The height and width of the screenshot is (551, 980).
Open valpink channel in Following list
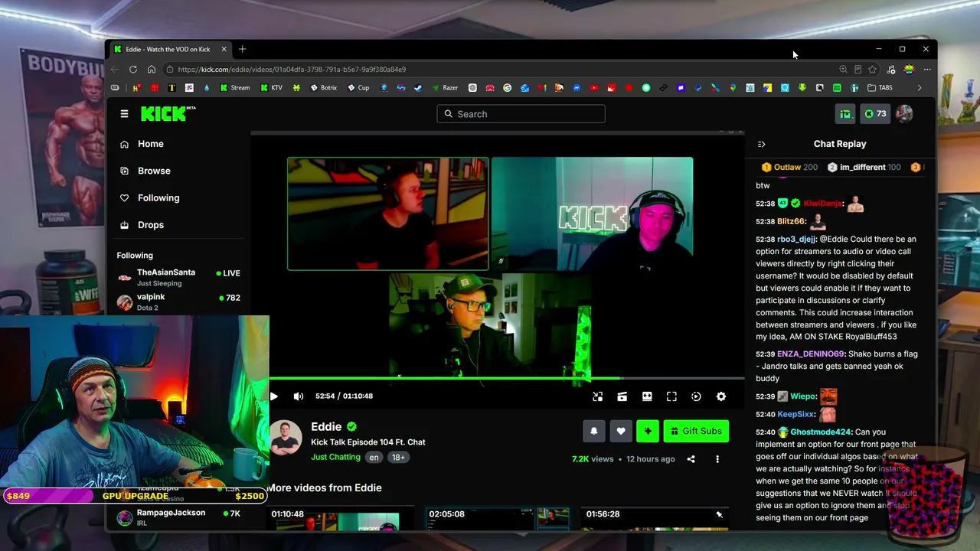(x=178, y=302)
